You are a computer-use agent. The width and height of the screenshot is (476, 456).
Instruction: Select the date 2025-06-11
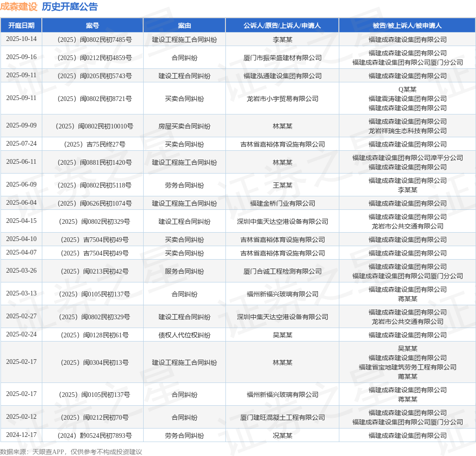21,162
